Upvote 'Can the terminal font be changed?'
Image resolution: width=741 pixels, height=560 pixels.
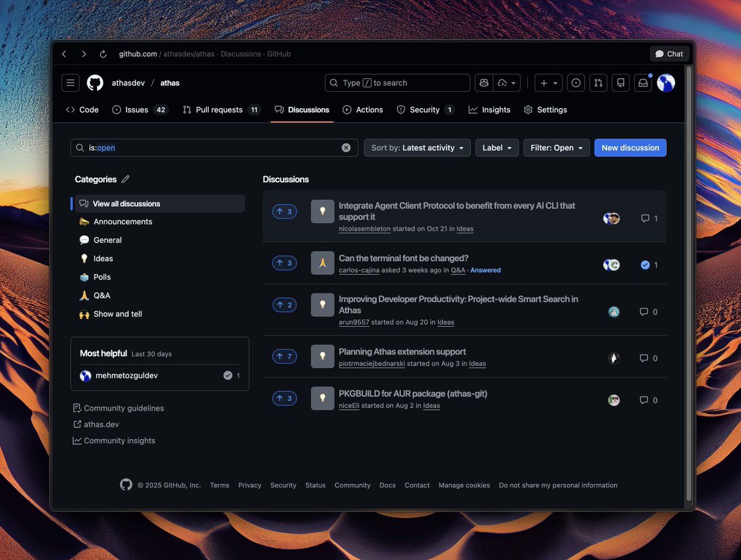(285, 263)
